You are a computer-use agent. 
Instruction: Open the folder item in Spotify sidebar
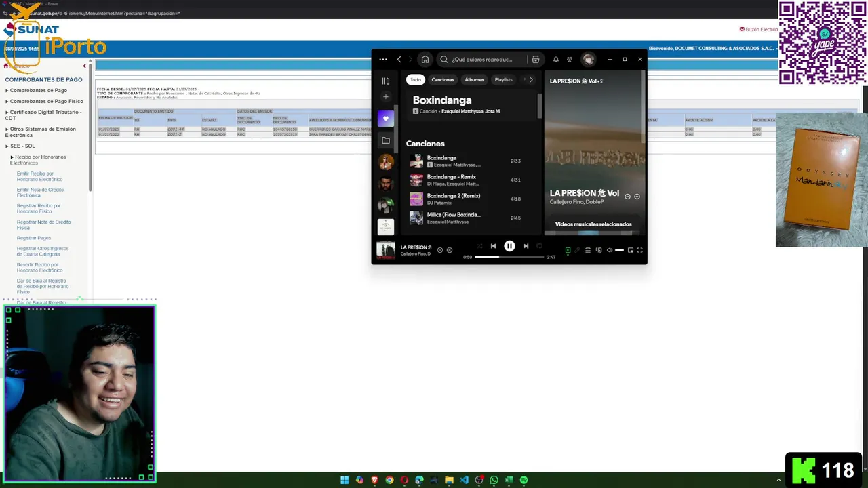(386, 140)
